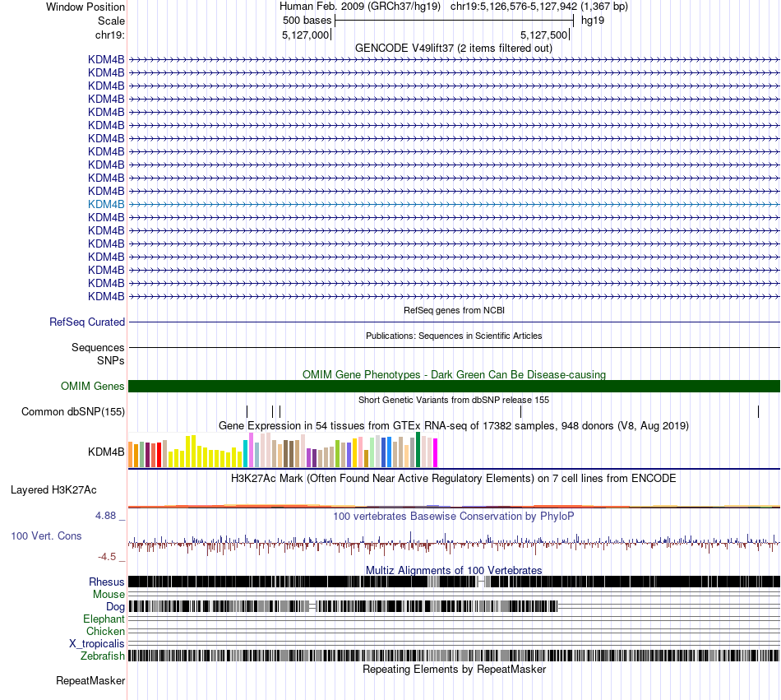The height and width of the screenshot is (700, 781).
Task: Click the dbSNP variant tick below 5,127,500
Action: point(521,411)
